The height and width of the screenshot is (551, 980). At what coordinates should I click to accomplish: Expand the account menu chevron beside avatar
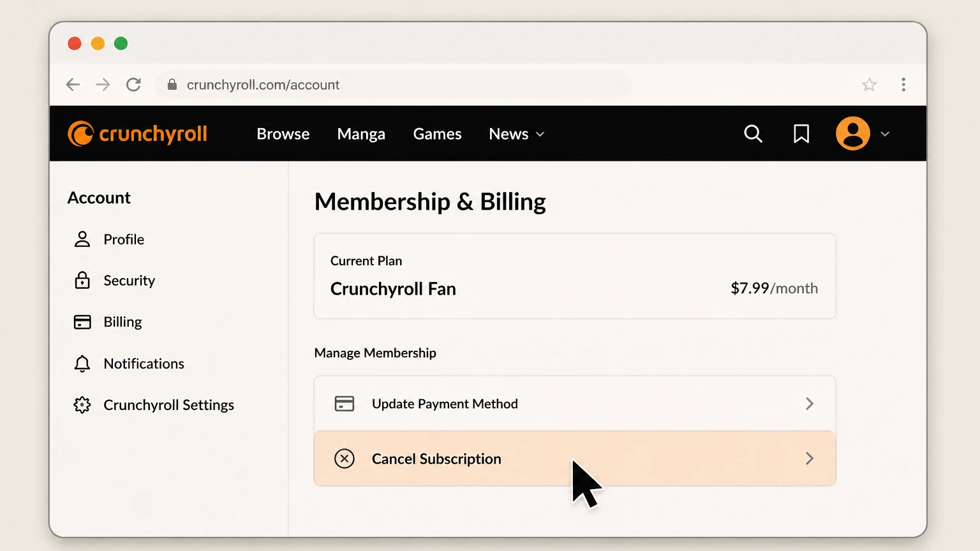pyautogui.click(x=885, y=134)
